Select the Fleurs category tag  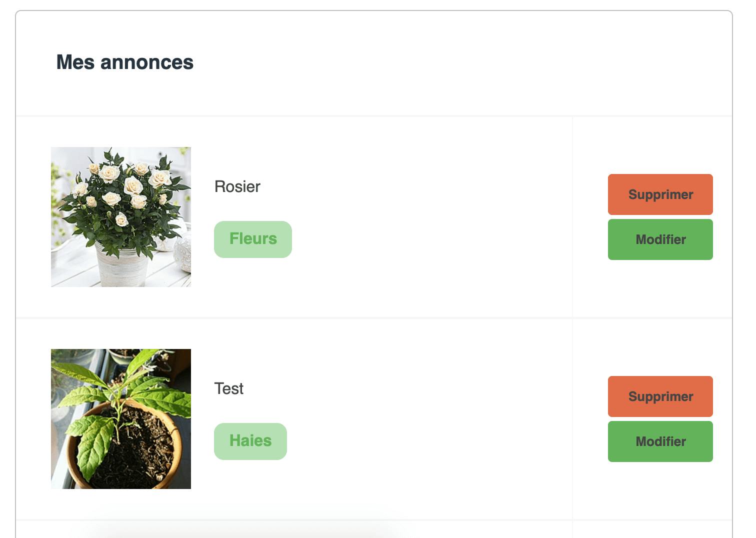click(253, 239)
